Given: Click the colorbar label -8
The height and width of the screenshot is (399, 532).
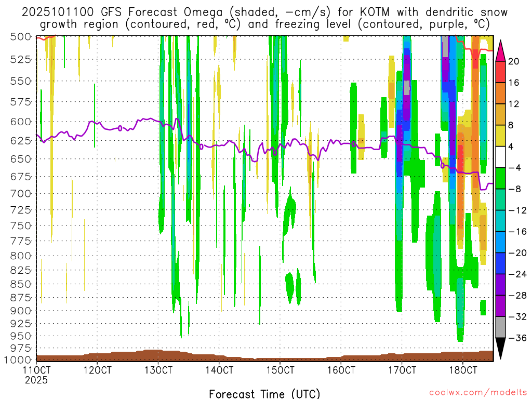Looking at the screenshot, I should [x=514, y=189].
